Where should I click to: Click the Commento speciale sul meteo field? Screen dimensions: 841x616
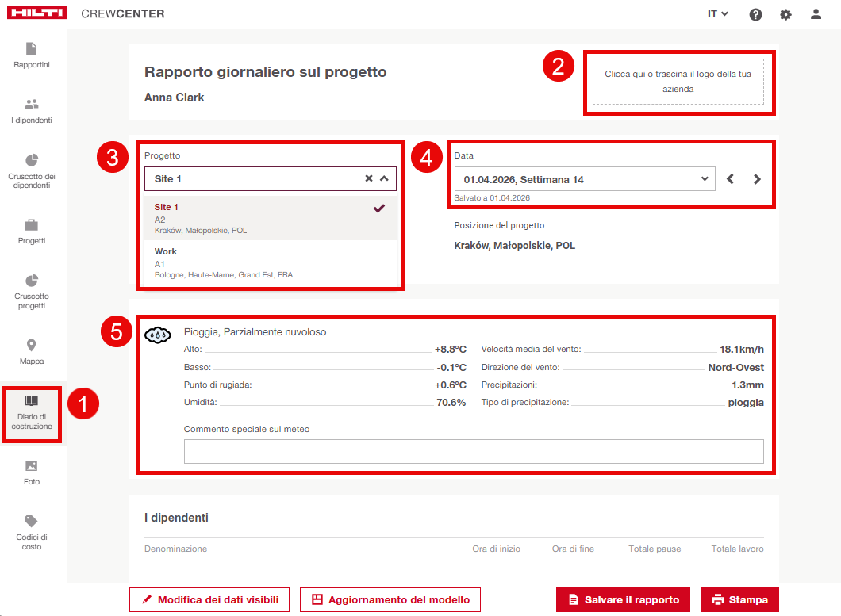[474, 451]
